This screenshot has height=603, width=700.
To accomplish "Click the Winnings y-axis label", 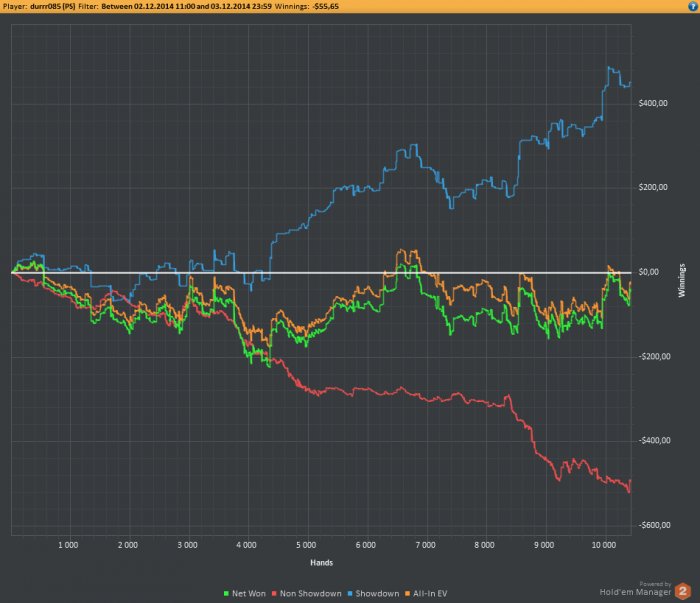I will pos(681,280).
